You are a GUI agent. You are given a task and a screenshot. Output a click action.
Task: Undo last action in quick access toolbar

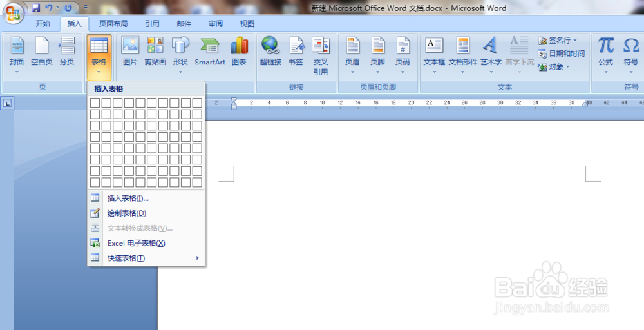(49, 7)
